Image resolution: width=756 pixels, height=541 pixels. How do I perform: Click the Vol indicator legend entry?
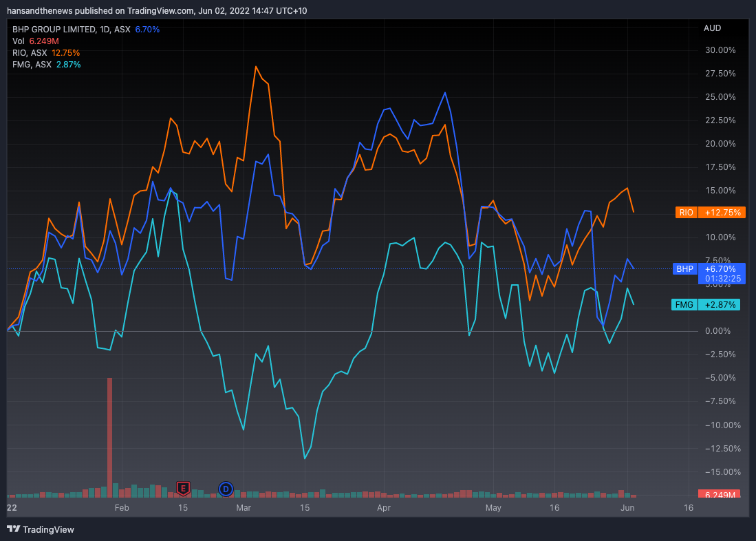tap(19, 41)
